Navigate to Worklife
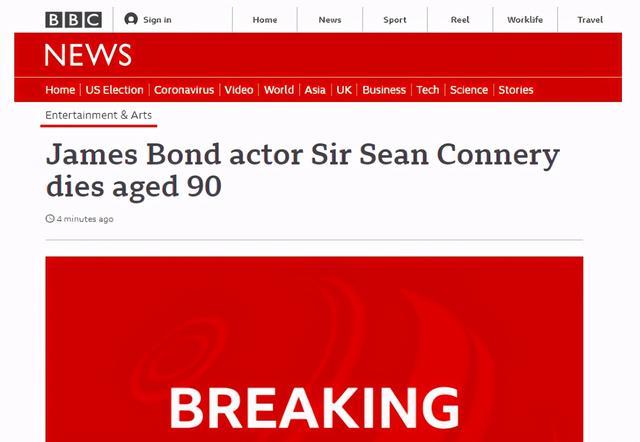 [x=525, y=20]
